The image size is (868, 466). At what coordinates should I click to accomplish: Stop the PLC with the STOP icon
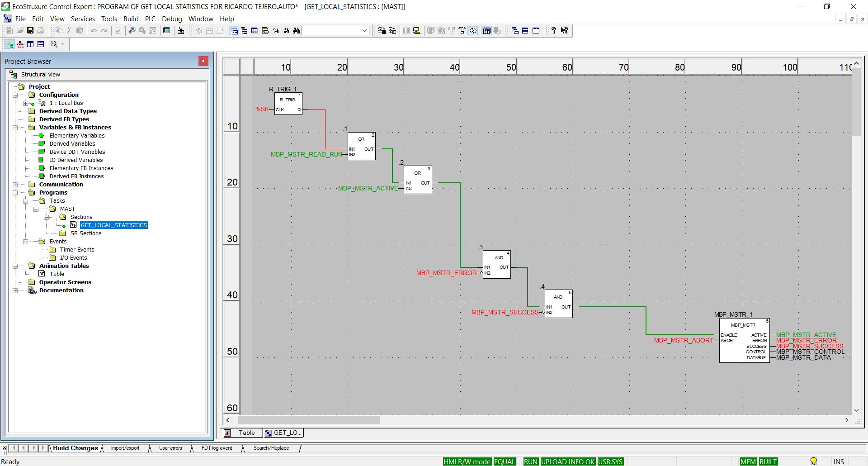point(462,30)
